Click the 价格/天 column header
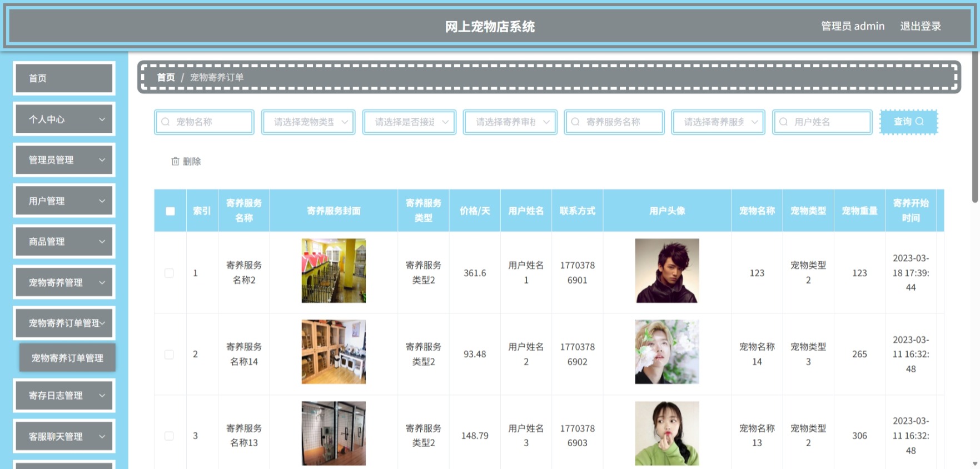 [475, 211]
